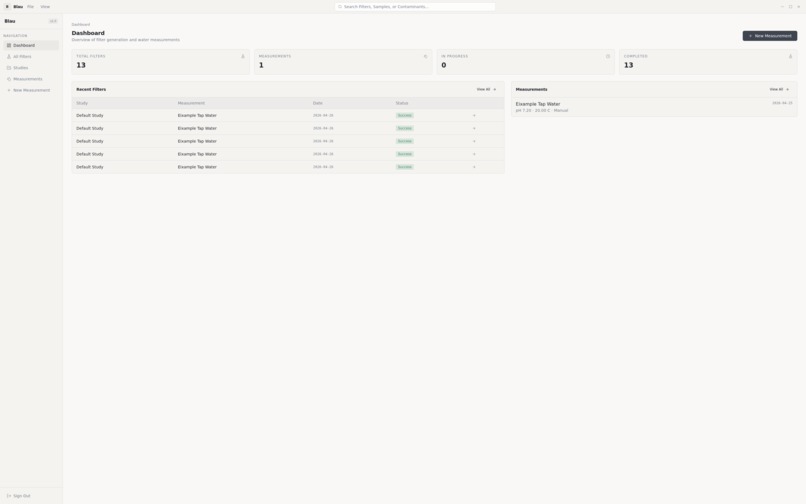Open the Blau menu in the menu bar

(x=18, y=7)
